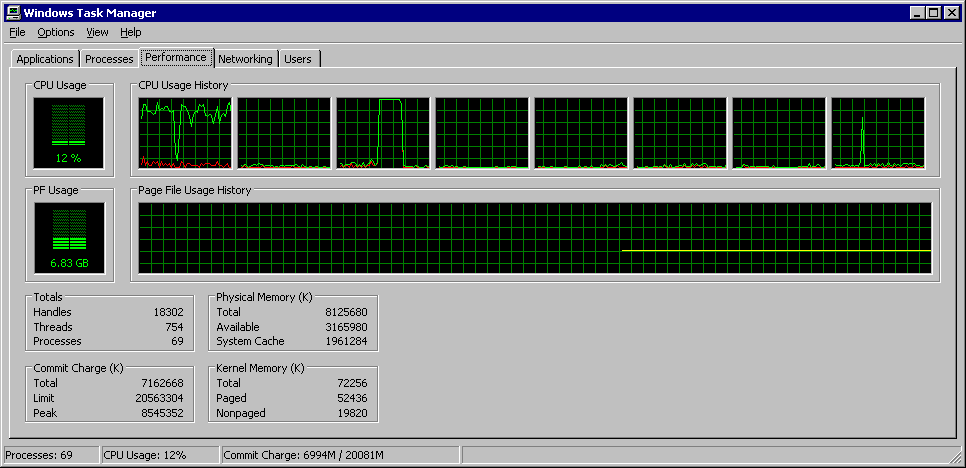
Task: Click the Physical Memory Total value 8125680
Action: (346, 312)
